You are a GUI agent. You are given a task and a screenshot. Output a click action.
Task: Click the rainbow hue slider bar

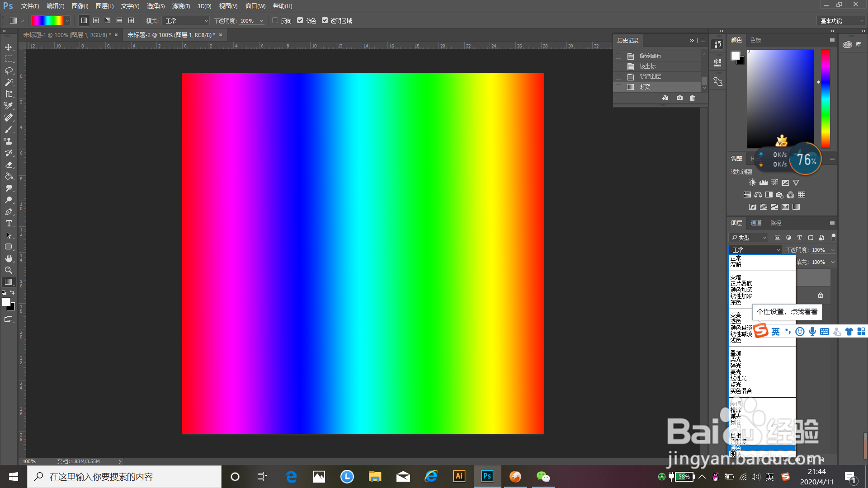tap(826, 99)
